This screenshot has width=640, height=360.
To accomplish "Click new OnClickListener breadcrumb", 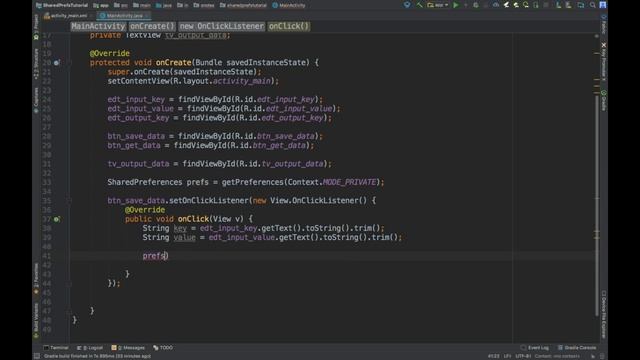I will tap(222, 26).
